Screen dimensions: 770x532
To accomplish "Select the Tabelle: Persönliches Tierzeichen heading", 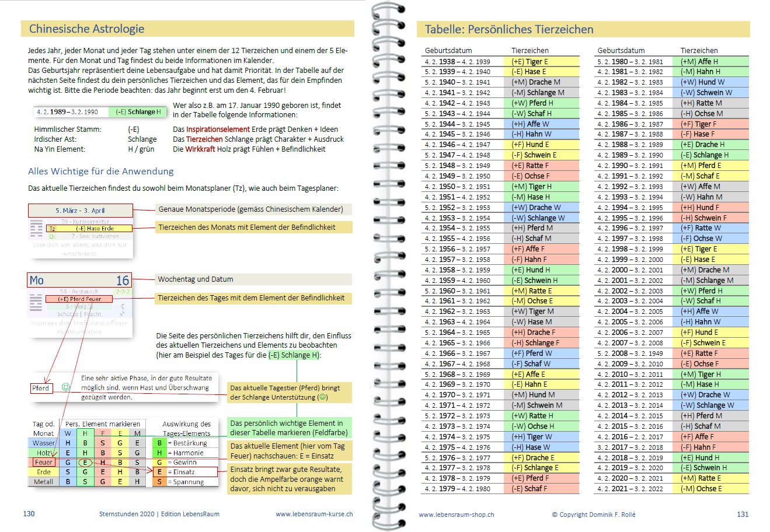I will pyautogui.click(x=509, y=29).
